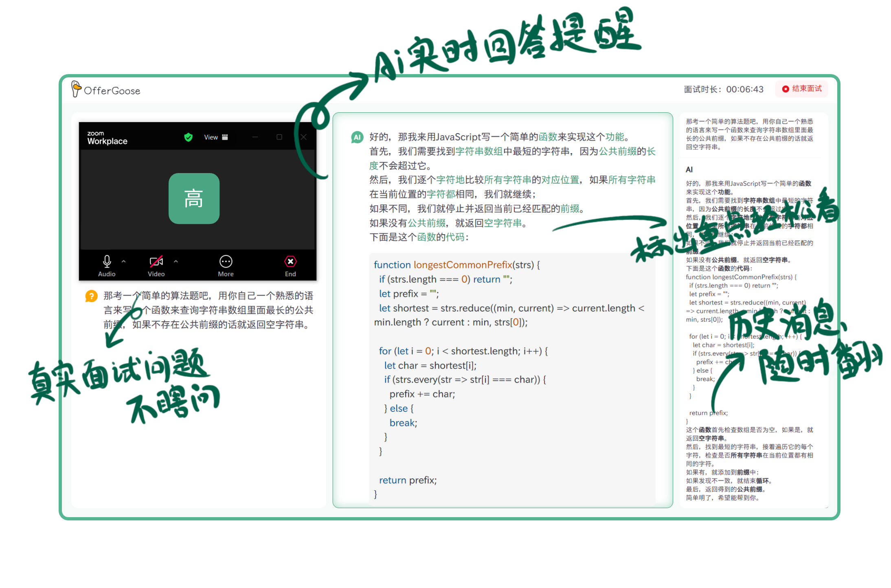The width and height of the screenshot is (891, 588).
Task: Click the 结束面试 end interview button
Action: (x=802, y=89)
